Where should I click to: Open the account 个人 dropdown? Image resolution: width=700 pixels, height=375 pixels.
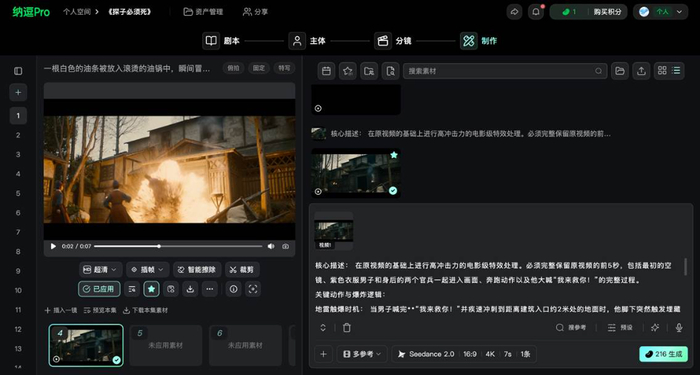click(x=661, y=12)
